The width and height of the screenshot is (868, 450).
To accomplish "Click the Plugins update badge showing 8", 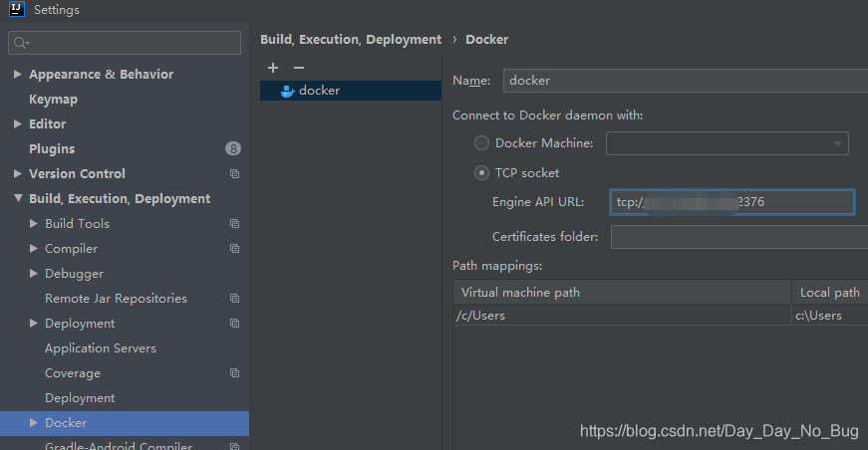I will [x=233, y=148].
